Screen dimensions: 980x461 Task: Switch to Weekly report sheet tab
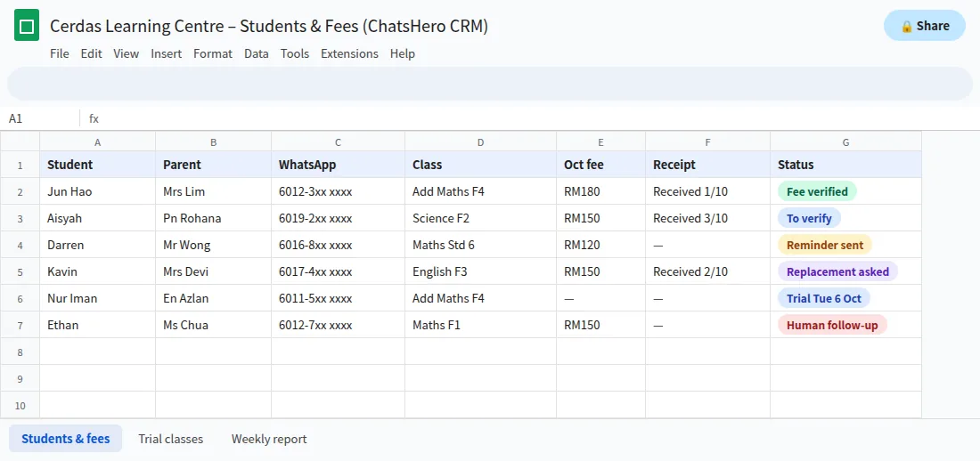coord(269,439)
